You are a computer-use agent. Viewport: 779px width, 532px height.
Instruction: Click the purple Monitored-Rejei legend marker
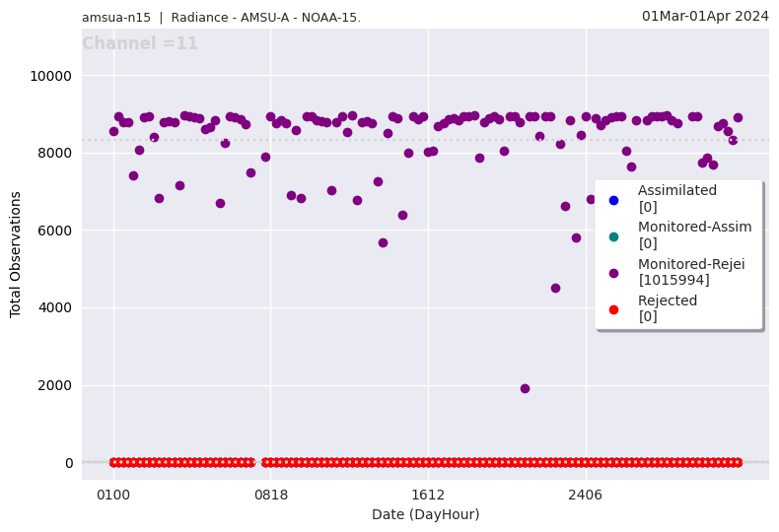613,273
